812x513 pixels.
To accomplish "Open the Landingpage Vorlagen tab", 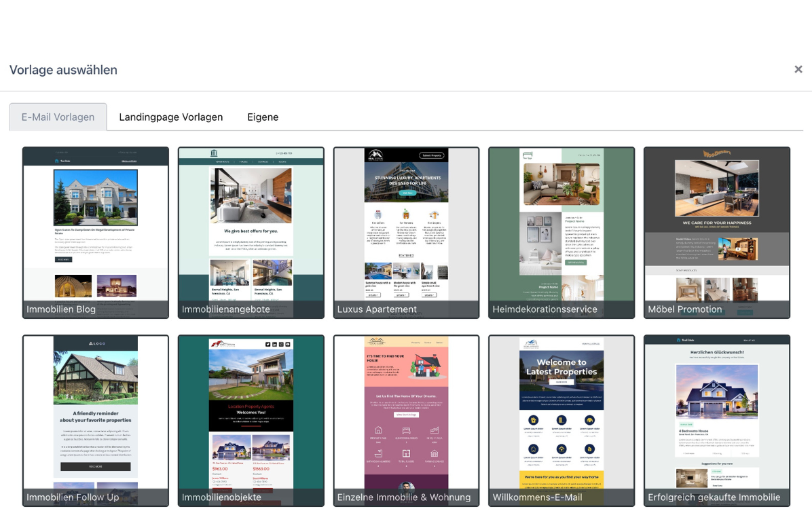I will pyautogui.click(x=171, y=117).
